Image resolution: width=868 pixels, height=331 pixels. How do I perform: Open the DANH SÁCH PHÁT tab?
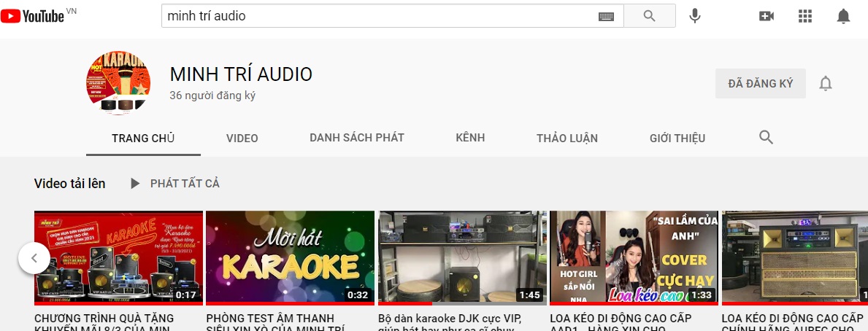coord(356,138)
